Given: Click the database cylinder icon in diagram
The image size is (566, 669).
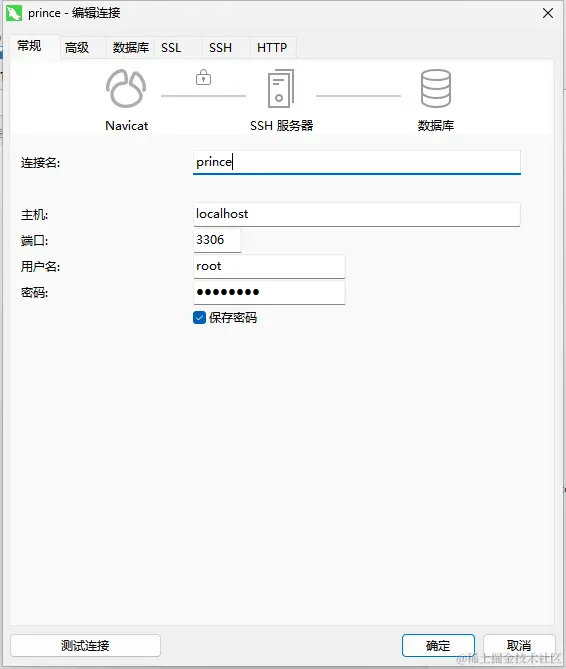Looking at the screenshot, I should 435,88.
